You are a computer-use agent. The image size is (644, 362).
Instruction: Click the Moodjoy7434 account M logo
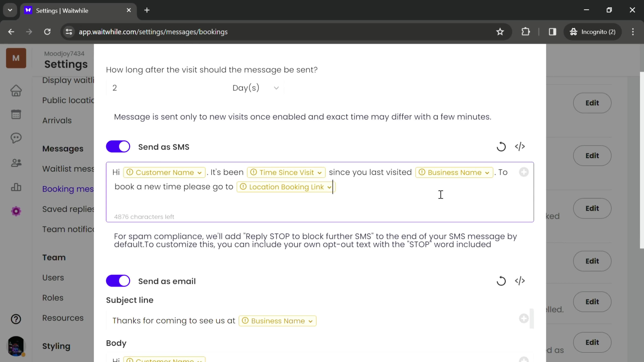pos(16,58)
